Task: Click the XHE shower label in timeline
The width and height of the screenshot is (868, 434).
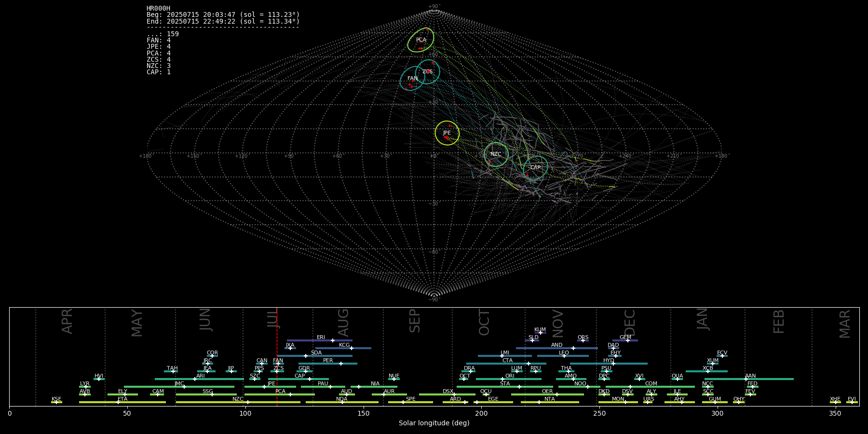Action: [835, 399]
